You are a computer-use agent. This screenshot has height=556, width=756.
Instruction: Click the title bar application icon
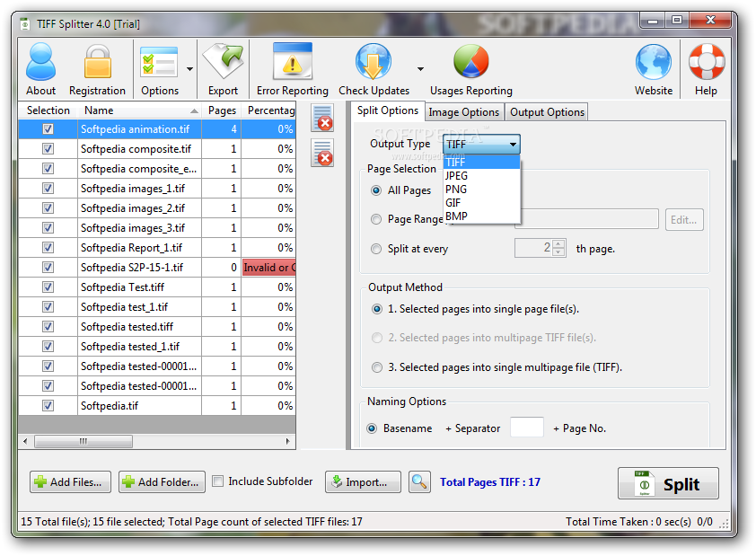pos(25,24)
